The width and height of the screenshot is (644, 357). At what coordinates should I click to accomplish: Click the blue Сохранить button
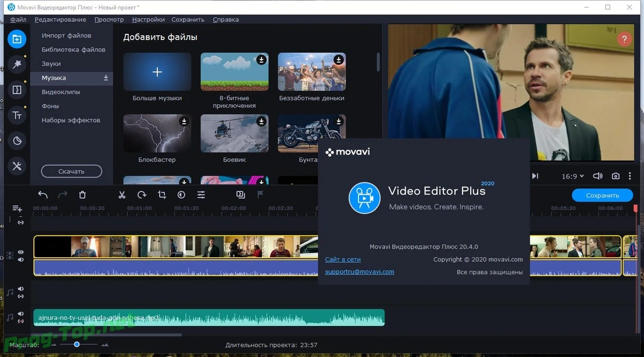[603, 195]
